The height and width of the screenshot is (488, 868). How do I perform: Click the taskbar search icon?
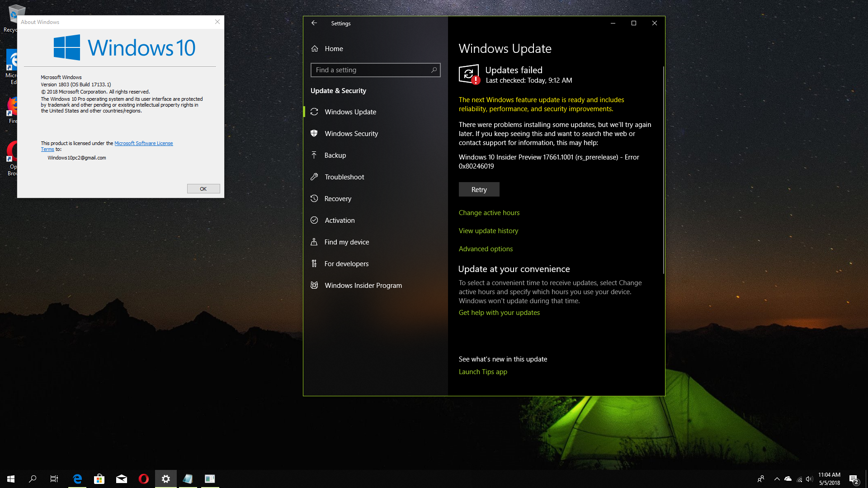[x=33, y=479]
